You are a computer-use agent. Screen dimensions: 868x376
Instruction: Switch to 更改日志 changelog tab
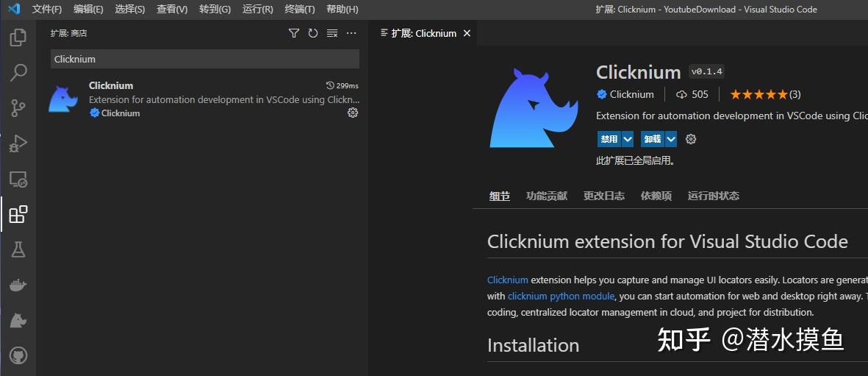pos(604,196)
